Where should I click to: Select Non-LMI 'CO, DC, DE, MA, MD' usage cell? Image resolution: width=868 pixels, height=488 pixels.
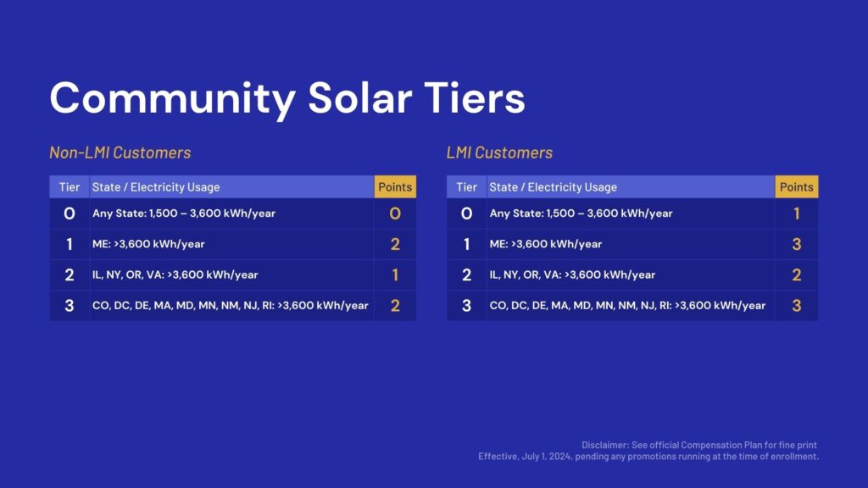[x=231, y=305]
